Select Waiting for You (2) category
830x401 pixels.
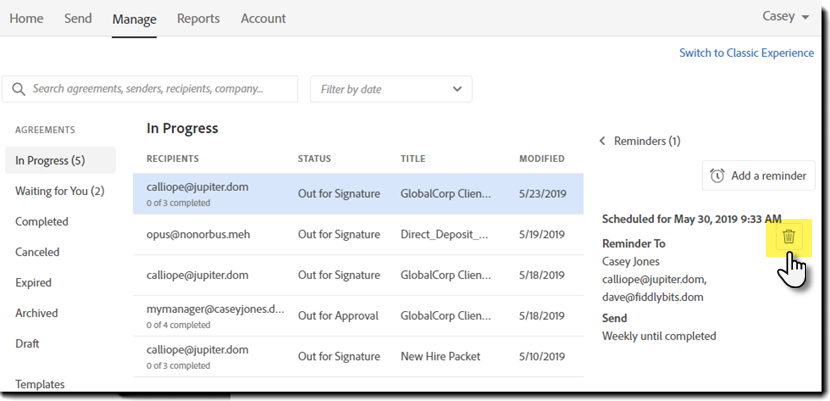tap(59, 191)
